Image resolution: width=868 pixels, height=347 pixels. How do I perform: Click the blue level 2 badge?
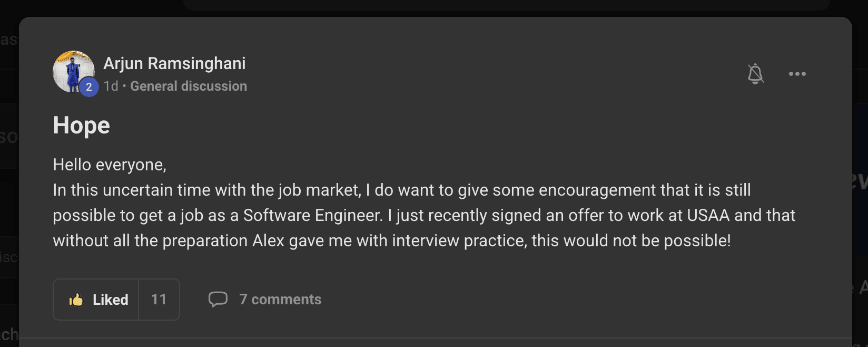[89, 87]
